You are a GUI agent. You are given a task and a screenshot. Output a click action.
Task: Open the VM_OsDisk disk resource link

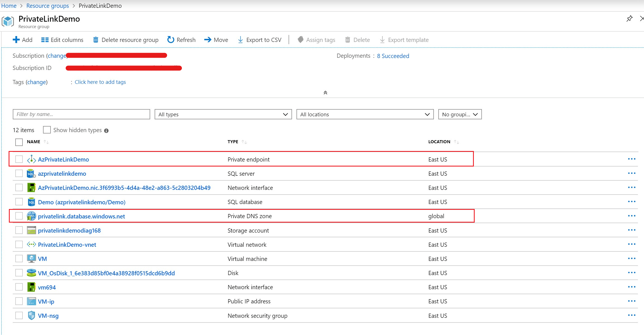click(x=106, y=273)
